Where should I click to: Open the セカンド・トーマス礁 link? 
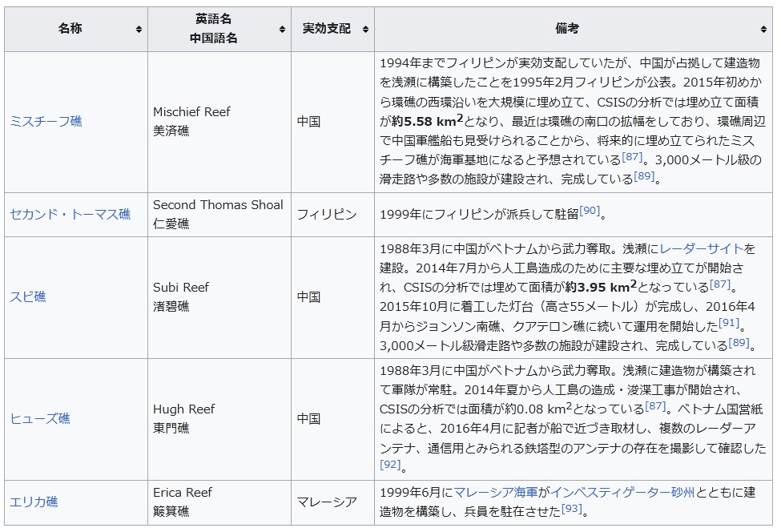point(70,214)
